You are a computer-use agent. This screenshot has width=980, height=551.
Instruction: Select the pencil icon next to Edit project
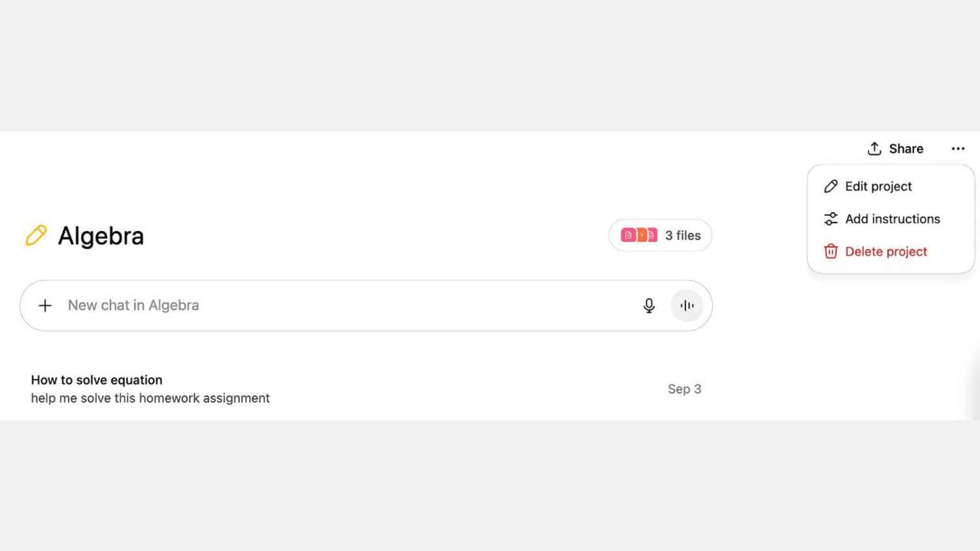click(830, 186)
